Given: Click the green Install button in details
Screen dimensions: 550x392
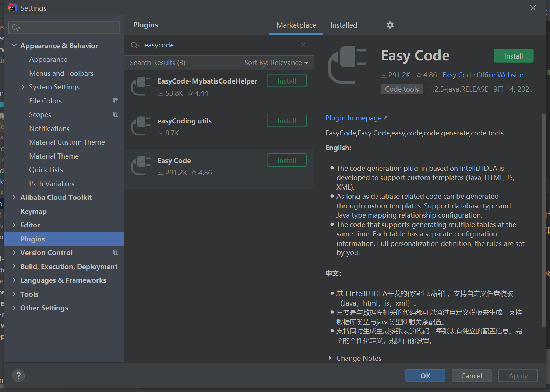Looking at the screenshot, I should tap(514, 56).
